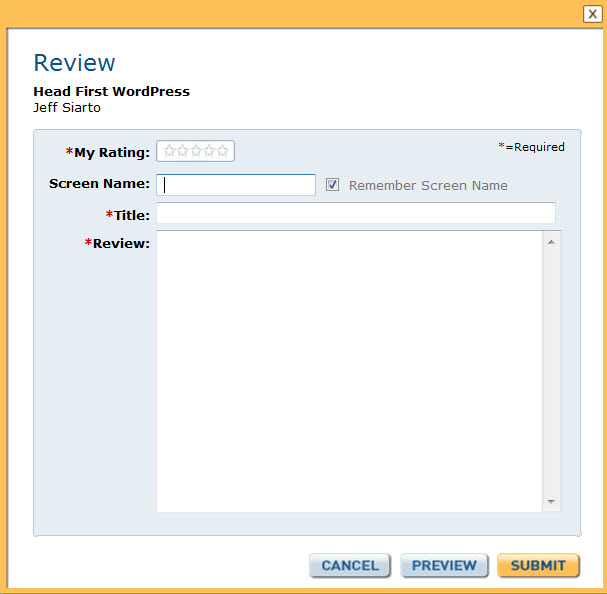This screenshot has width=607, height=594.
Task: Click the =Required legend text
Action: point(531,147)
